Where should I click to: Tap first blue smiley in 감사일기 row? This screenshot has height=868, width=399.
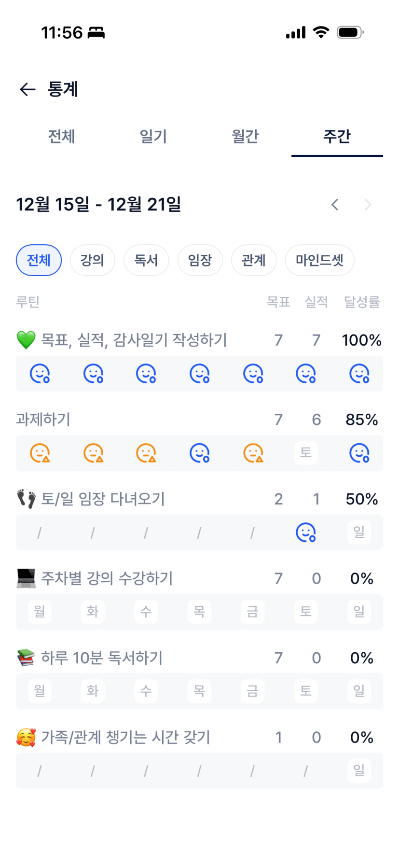(x=40, y=374)
